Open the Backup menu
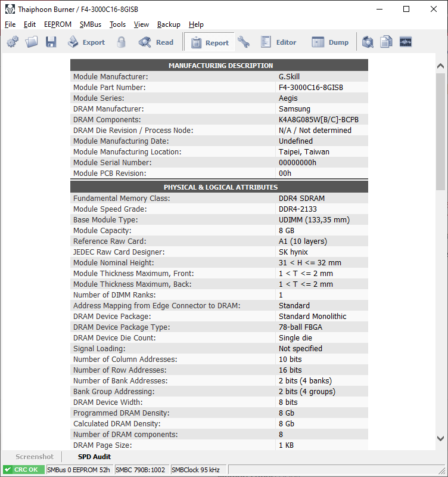 (169, 24)
